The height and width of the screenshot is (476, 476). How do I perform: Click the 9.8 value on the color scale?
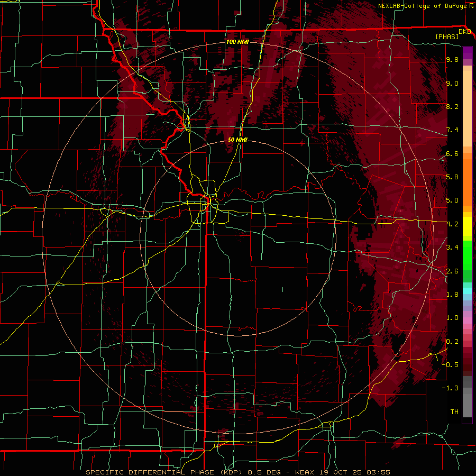point(452,60)
